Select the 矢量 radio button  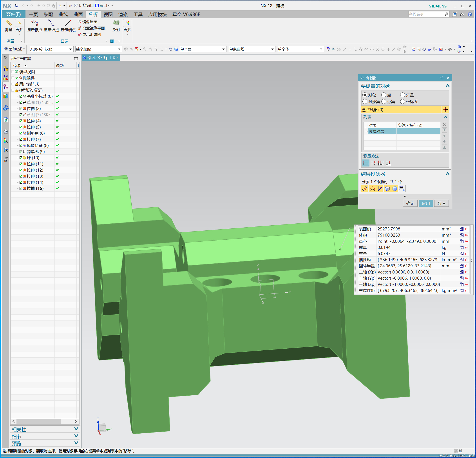tap(403, 95)
